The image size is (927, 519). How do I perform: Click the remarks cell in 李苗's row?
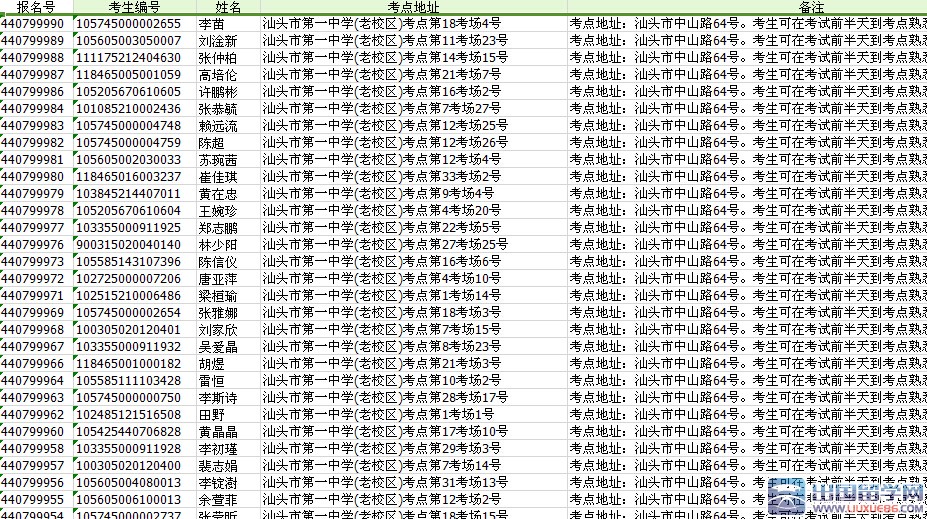pos(746,24)
